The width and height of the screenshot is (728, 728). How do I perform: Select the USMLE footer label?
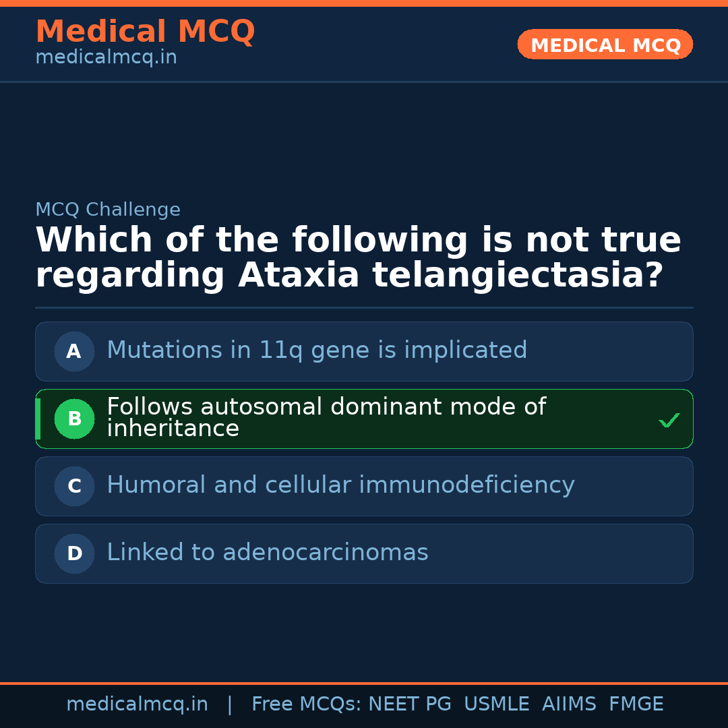pyautogui.click(x=496, y=704)
